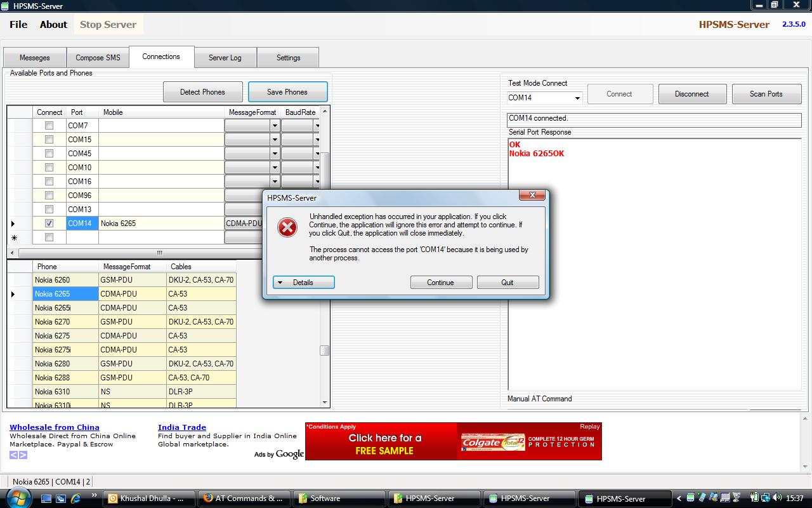Tick the COM15 connect checkbox
Screen dimensions: 812x508
click(x=49, y=140)
